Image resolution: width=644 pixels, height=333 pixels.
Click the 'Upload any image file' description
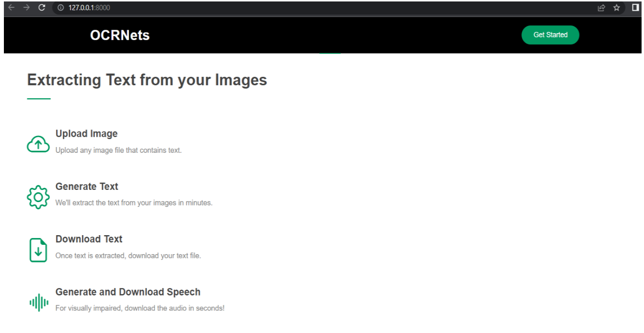click(x=118, y=150)
